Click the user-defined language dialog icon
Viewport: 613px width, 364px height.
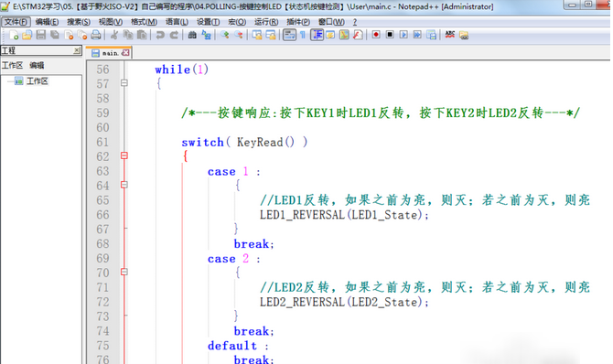[x=330, y=35]
